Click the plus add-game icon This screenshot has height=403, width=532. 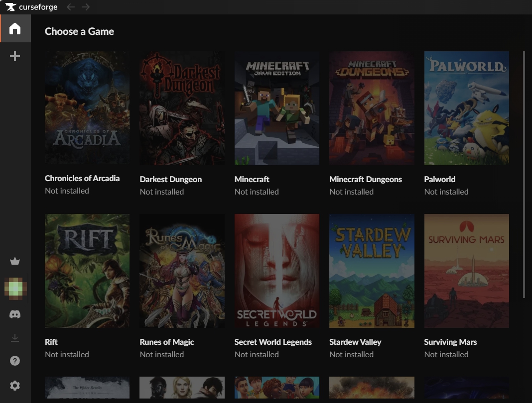[x=15, y=56]
